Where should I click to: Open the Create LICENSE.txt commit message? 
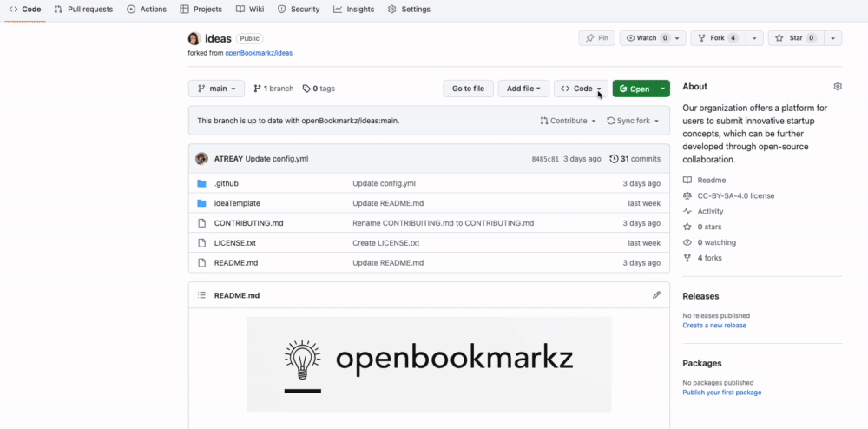[386, 243]
